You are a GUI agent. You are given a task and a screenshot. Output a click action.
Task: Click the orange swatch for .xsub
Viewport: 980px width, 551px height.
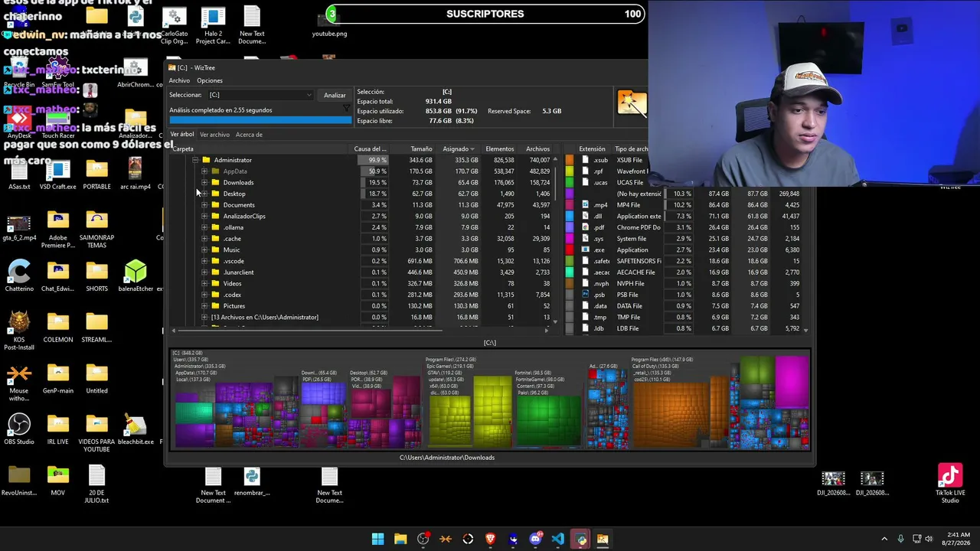[x=570, y=160]
